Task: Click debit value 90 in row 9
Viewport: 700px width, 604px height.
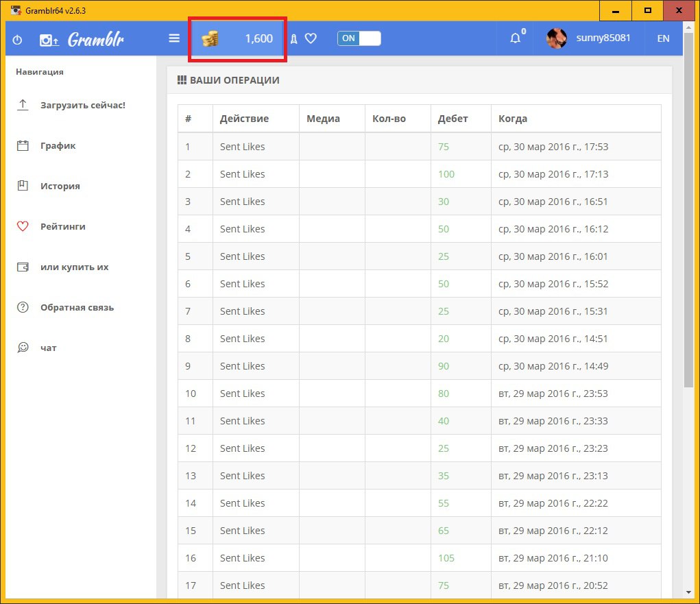Action: click(444, 366)
